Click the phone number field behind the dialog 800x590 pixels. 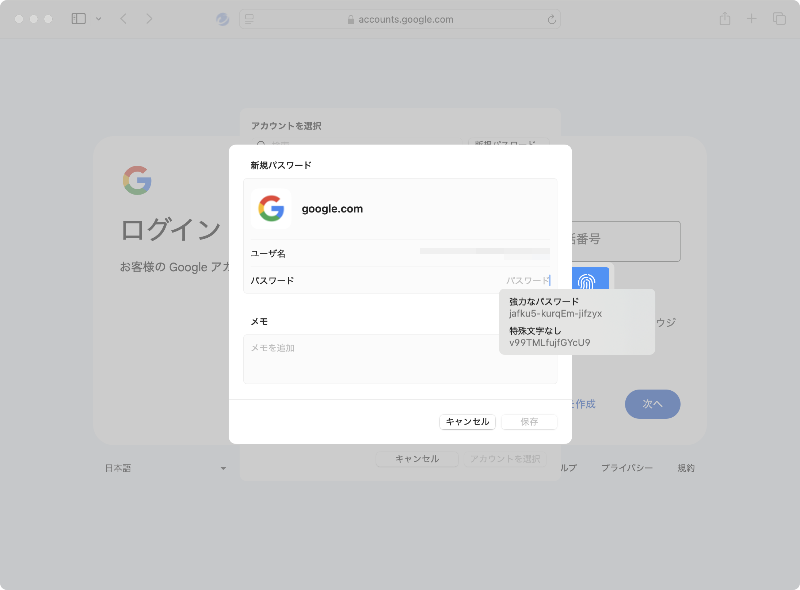click(x=626, y=241)
